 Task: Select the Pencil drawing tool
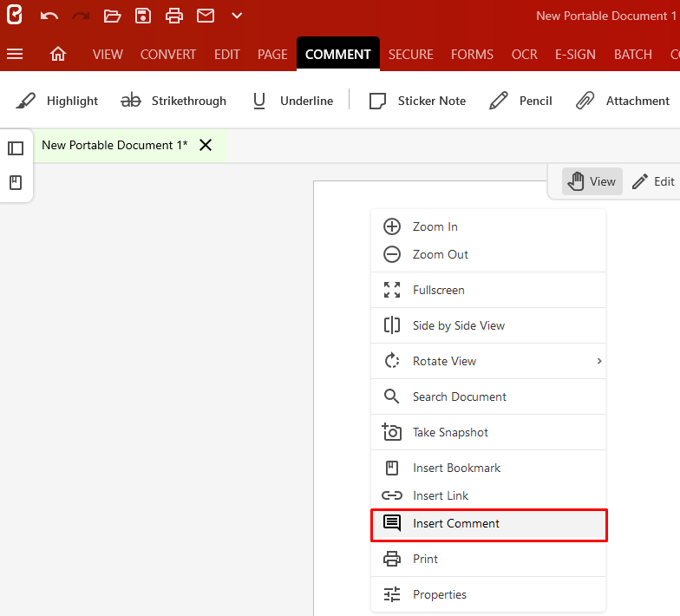click(x=520, y=101)
